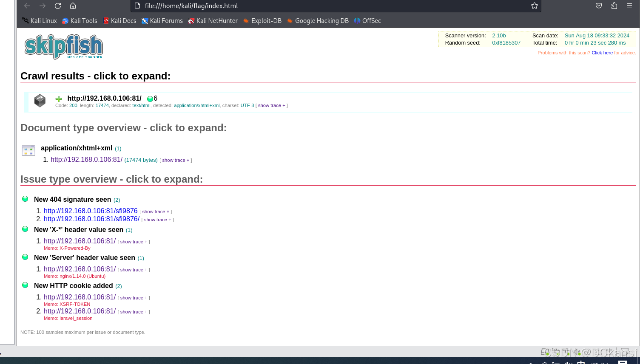This screenshot has height=364, width=640.
Task: Click the skipfish logo
Action: pos(64,47)
